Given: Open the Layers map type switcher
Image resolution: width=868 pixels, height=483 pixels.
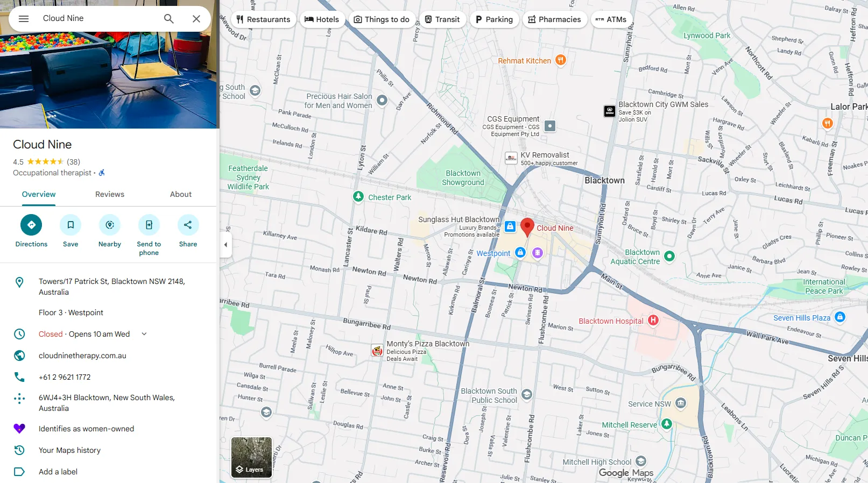Looking at the screenshot, I should pos(251,458).
